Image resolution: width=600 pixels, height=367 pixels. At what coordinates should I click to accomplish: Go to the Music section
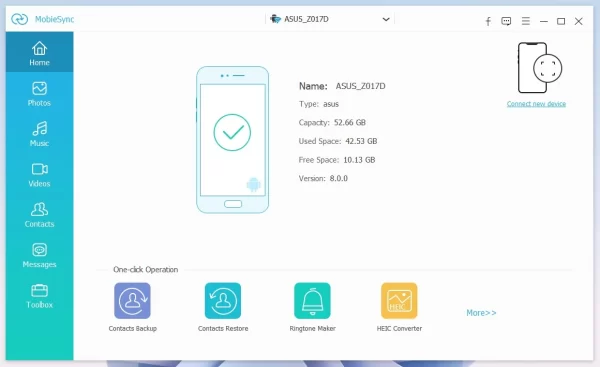point(39,134)
